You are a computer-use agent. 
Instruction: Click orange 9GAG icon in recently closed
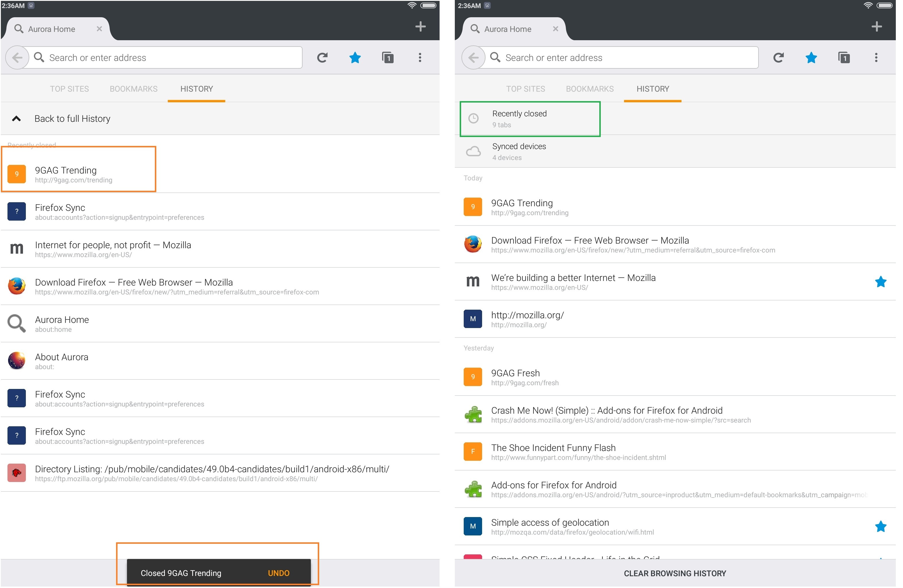tap(17, 174)
